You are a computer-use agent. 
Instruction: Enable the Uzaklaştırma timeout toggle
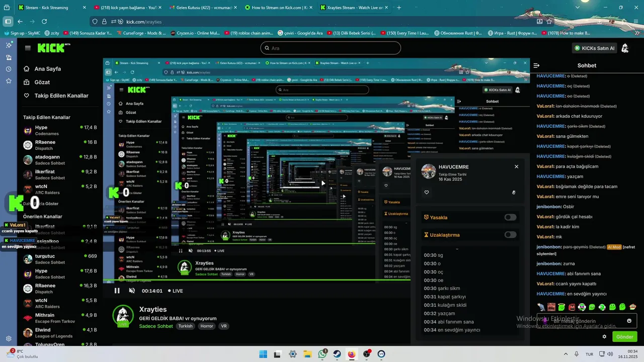coord(510,234)
